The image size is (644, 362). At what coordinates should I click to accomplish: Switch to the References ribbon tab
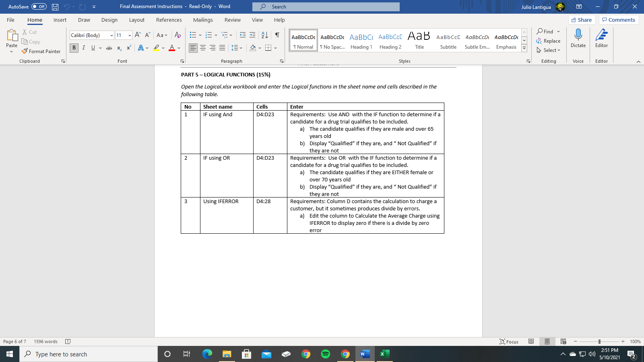[x=169, y=20]
